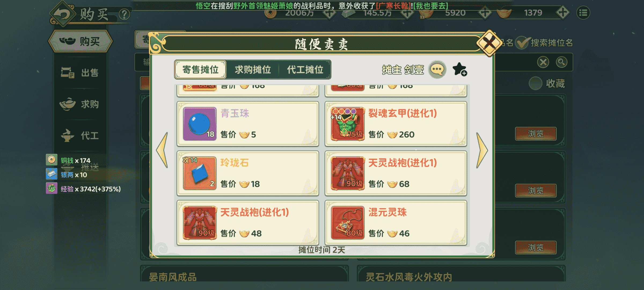Add stall to favorites star icon
The image size is (644, 290).
(x=460, y=70)
